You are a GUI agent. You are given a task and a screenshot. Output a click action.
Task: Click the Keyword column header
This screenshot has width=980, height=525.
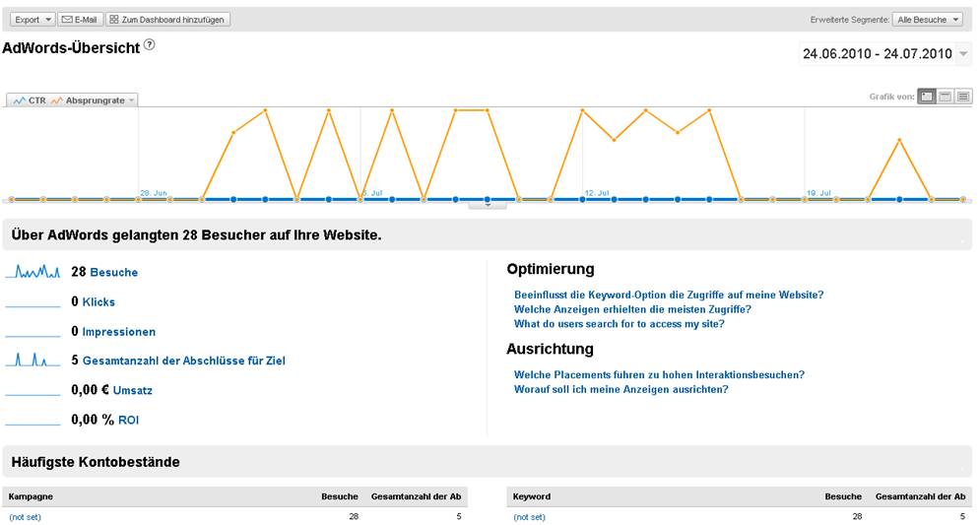(531, 496)
